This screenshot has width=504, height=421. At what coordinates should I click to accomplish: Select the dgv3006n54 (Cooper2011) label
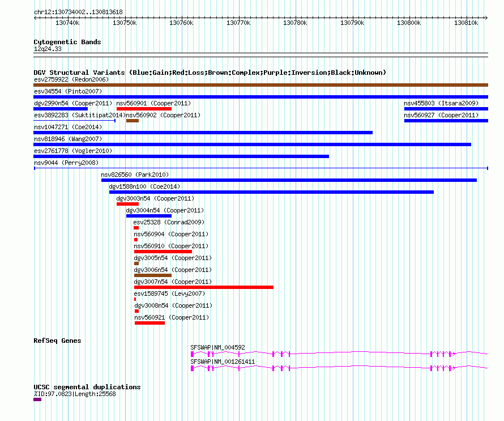click(x=173, y=270)
